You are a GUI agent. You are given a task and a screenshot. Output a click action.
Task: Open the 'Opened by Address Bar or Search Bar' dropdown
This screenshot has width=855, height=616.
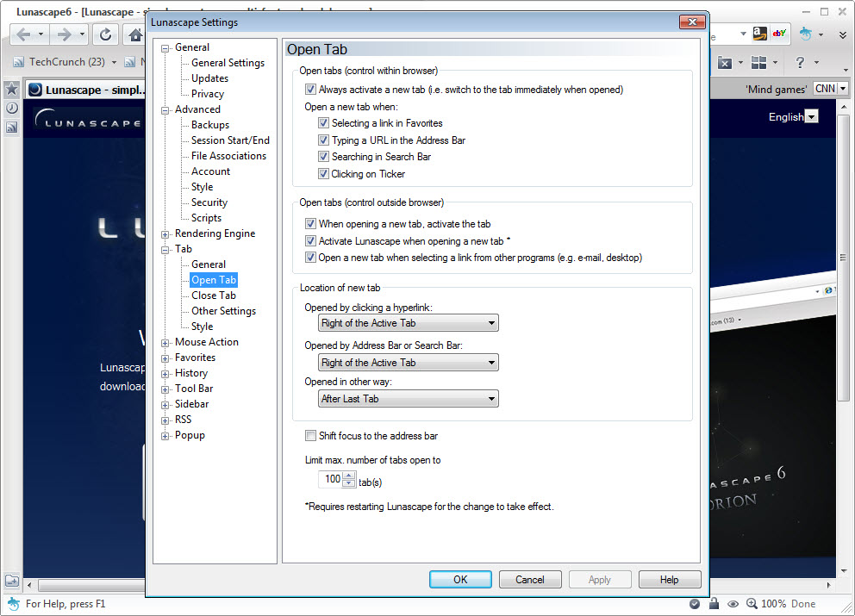coord(408,363)
